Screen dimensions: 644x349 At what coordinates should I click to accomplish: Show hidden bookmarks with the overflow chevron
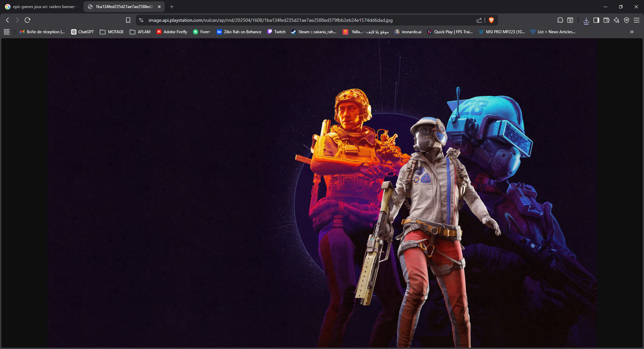(632, 32)
